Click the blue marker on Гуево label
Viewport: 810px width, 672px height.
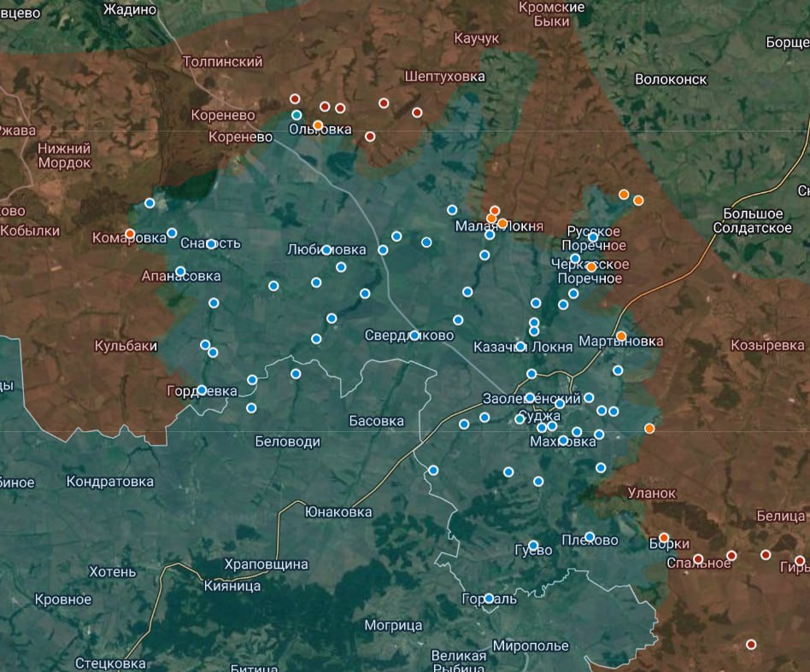click(533, 546)
